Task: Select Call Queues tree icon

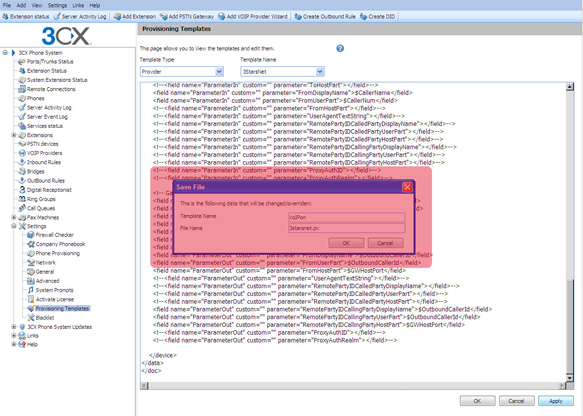Action: 22,208
